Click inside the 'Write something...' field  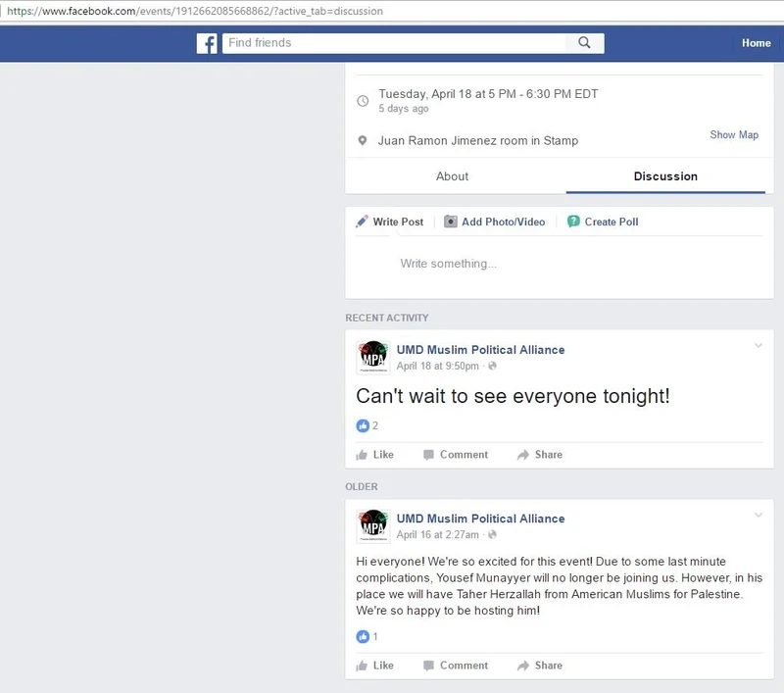point(490,263)
